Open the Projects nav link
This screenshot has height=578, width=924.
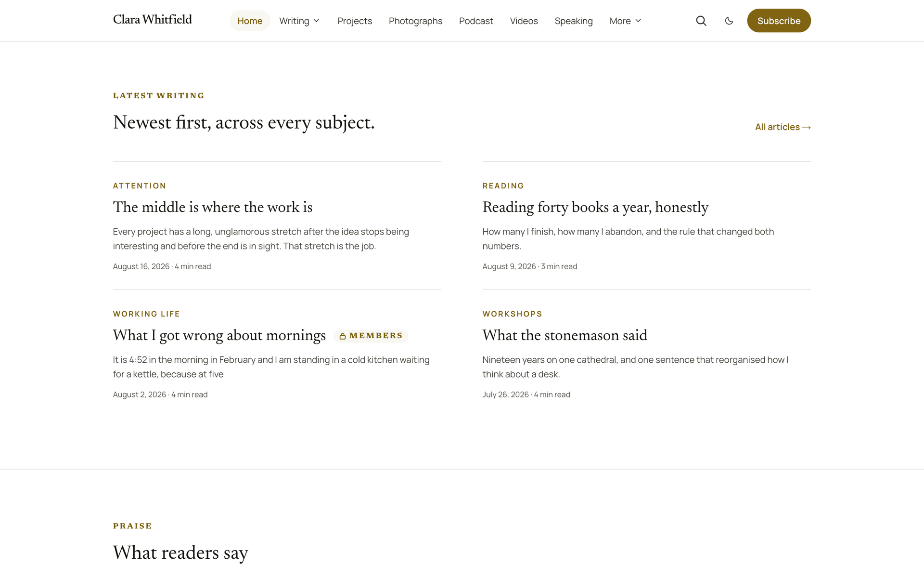[x=355, y=21]
